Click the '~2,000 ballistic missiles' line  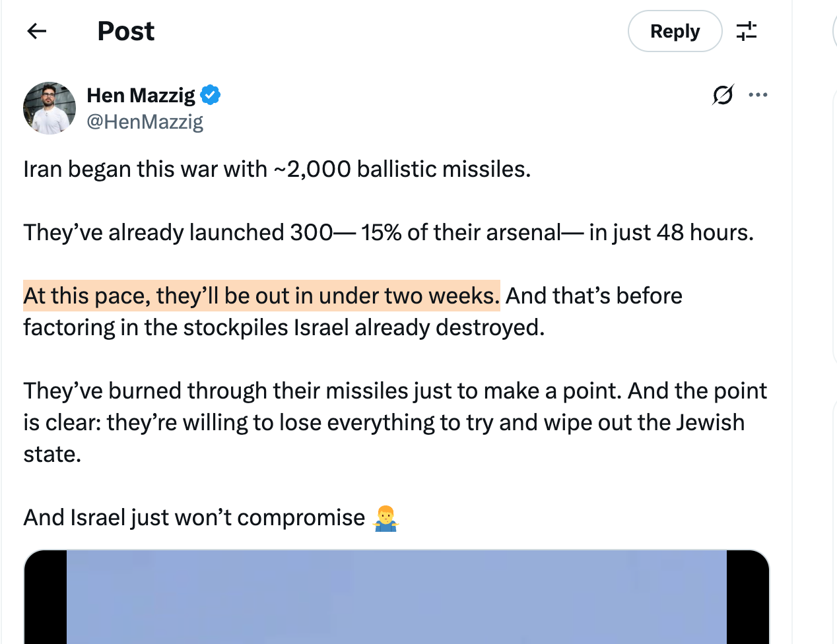pos(277,169)
